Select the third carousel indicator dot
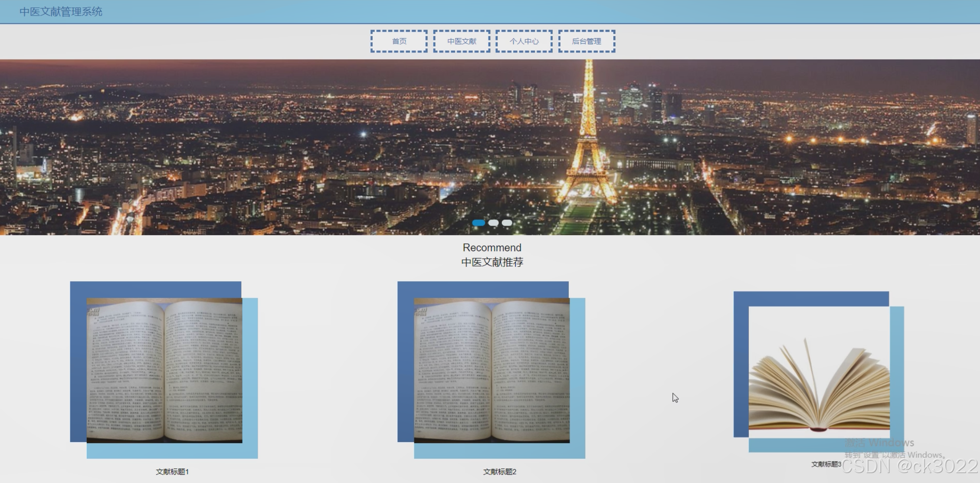This screenshot has height=483, width=980. (x=507, y=223)
